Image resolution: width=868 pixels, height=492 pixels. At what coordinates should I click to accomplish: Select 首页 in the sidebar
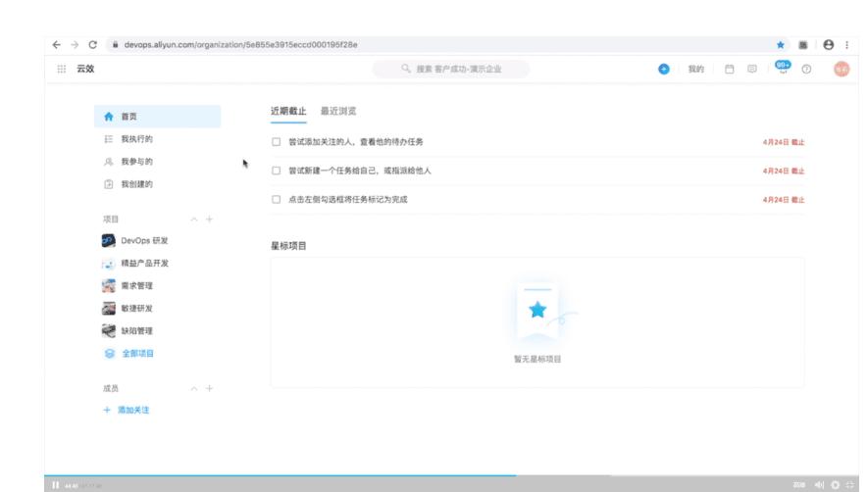pos(157,117)
